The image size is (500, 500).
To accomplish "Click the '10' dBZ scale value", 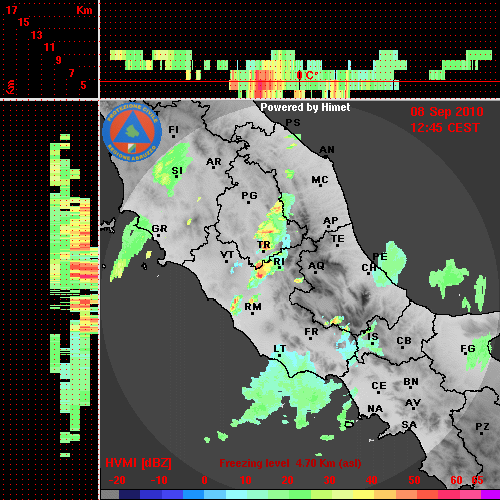I will point(246,480).
